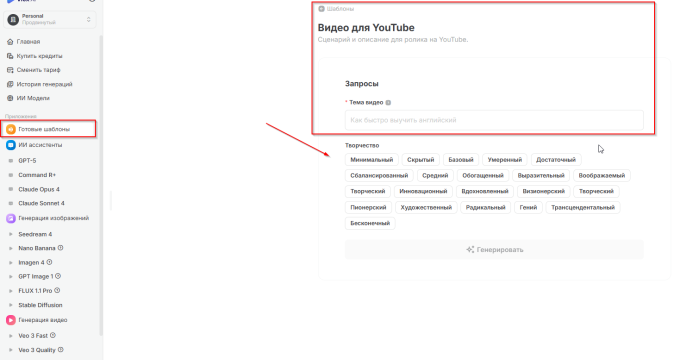Choose the Трансцендентальный creativity chip
The height and width of the screenshot is (360, 680).
point(583,207)
